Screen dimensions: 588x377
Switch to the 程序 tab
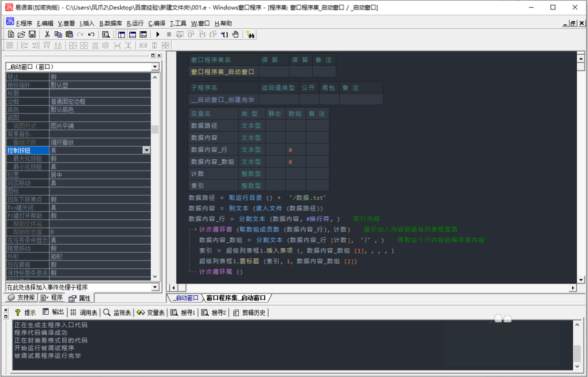point(52,298)
